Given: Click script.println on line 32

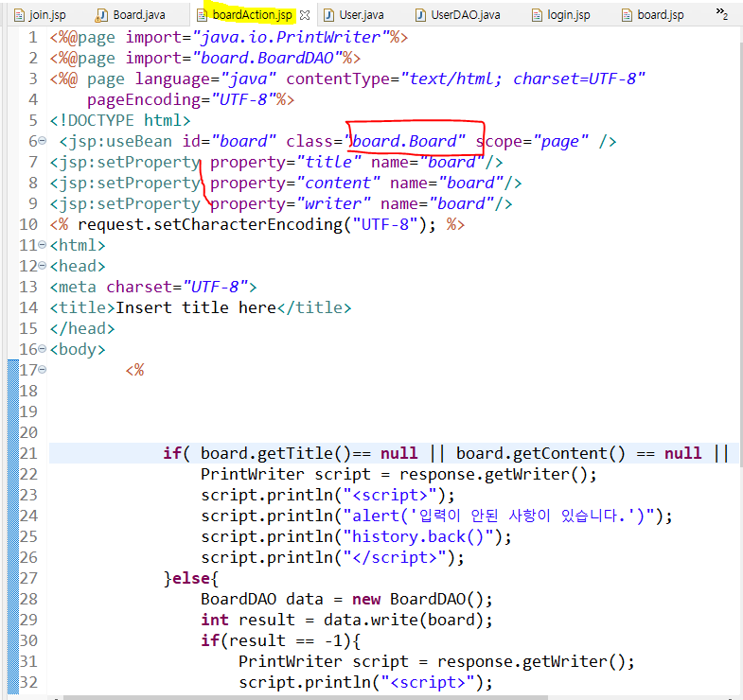Looking at the screenshot, I should coord(304,682).
